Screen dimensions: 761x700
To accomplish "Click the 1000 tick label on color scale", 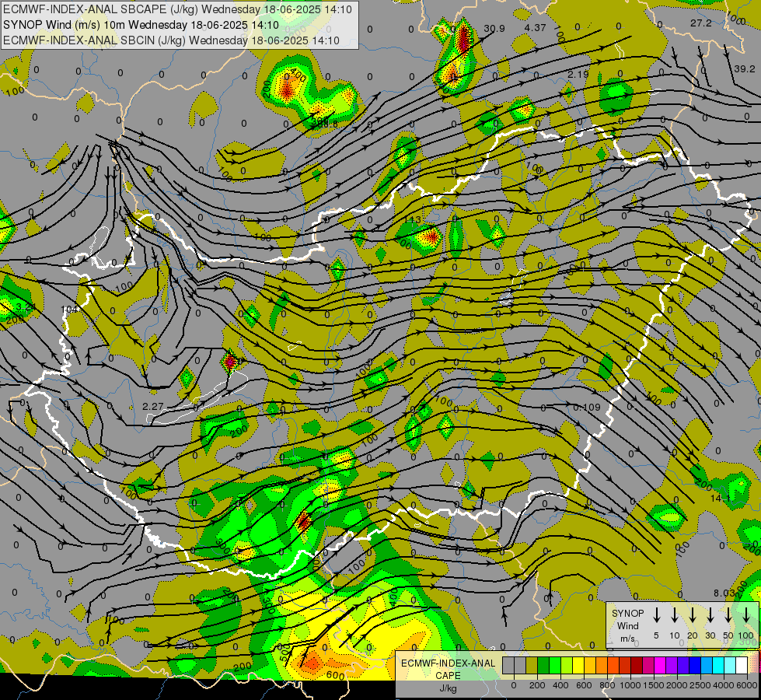I will [x=630, y=685].
